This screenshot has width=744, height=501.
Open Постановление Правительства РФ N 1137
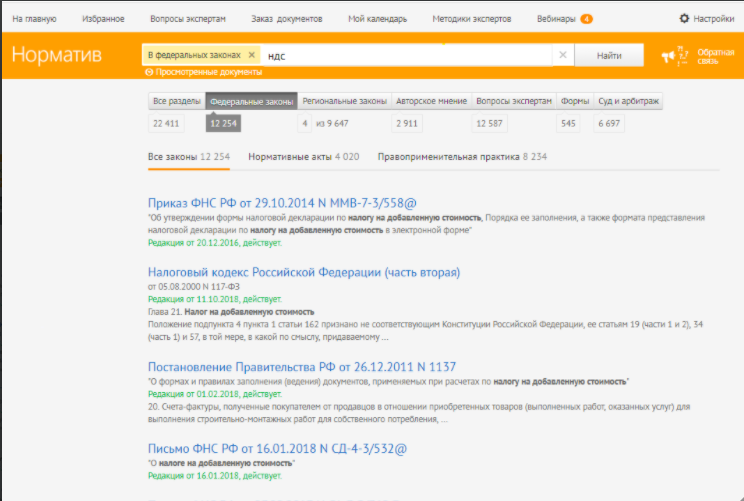coord(302,367)
